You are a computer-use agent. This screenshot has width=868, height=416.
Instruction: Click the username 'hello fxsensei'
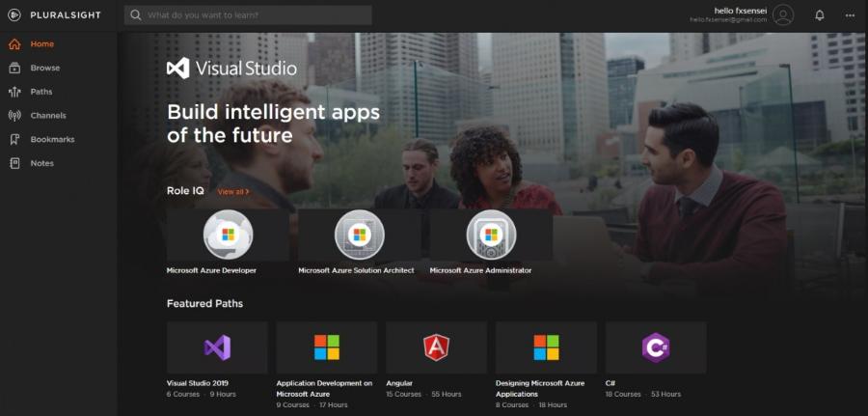tap(741, 11)
